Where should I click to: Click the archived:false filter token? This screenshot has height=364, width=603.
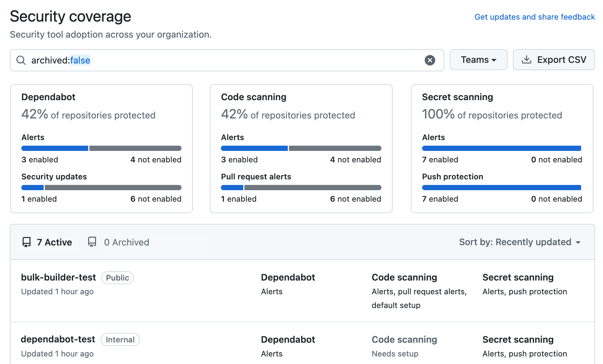click(60, 60)
